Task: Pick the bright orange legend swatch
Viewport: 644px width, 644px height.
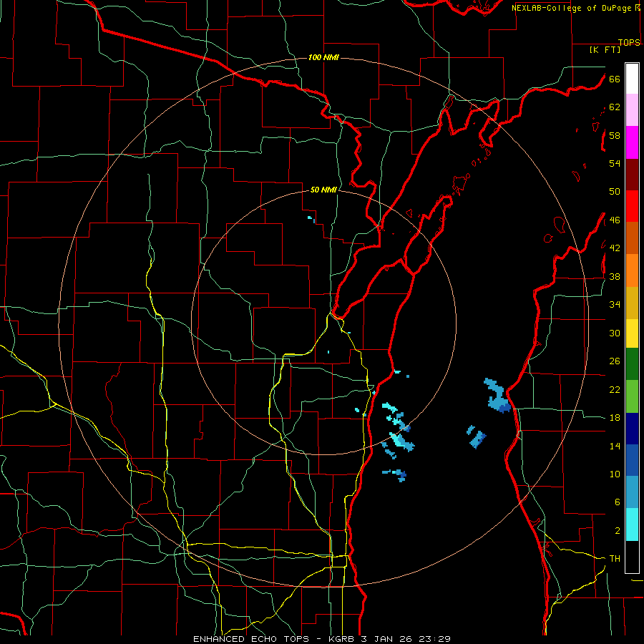Action: 632,270
